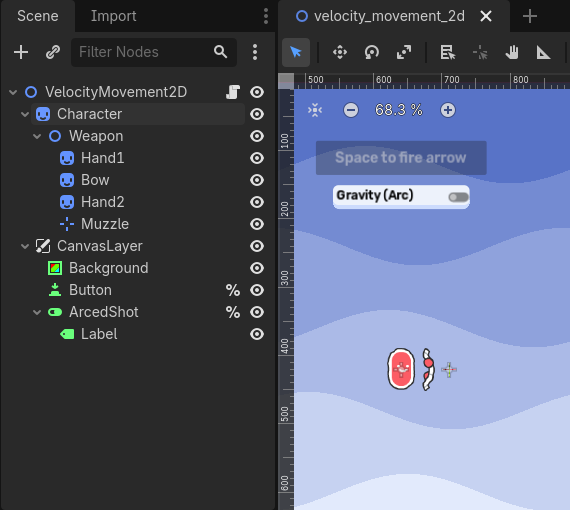Toggle Bow visibility eye
The height and width of the screenshot is (510, 570).
pos(257,180)
